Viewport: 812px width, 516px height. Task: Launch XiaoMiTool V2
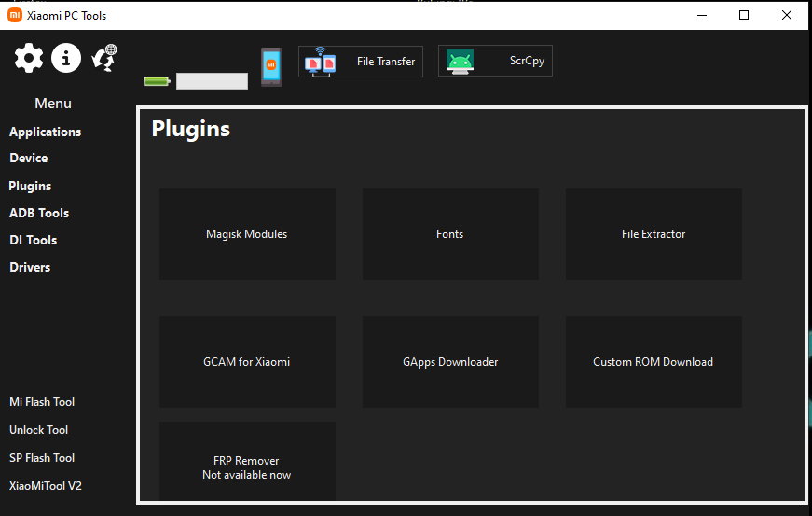[46, 486]
